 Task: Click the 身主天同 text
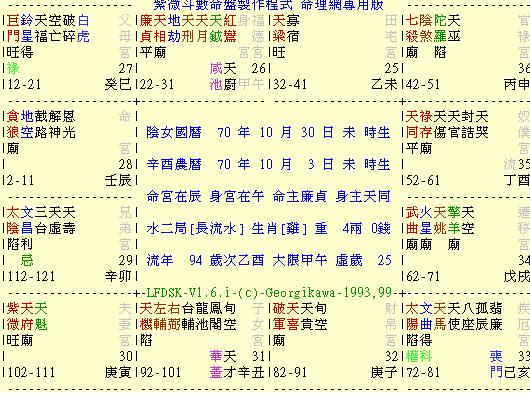pos(363,196)
